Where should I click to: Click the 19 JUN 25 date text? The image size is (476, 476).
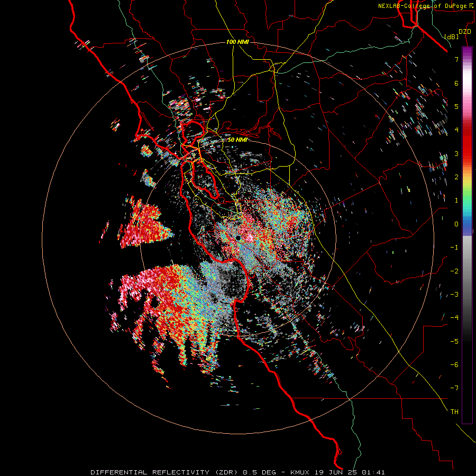336,472
